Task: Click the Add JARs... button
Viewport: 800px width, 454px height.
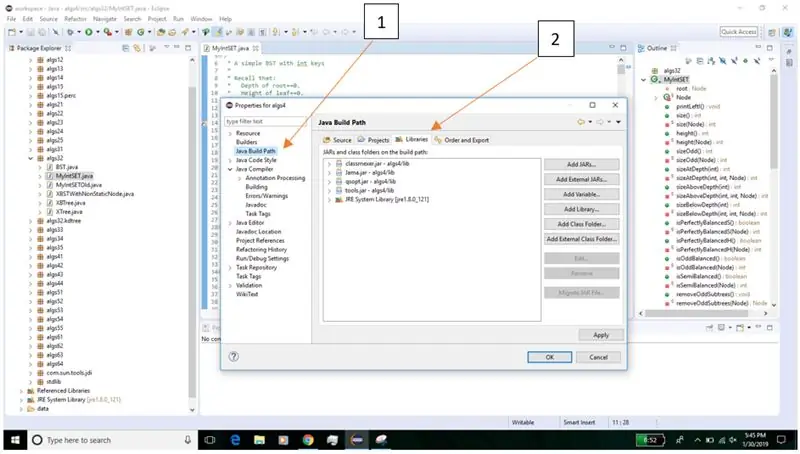Action: point(582,164)
